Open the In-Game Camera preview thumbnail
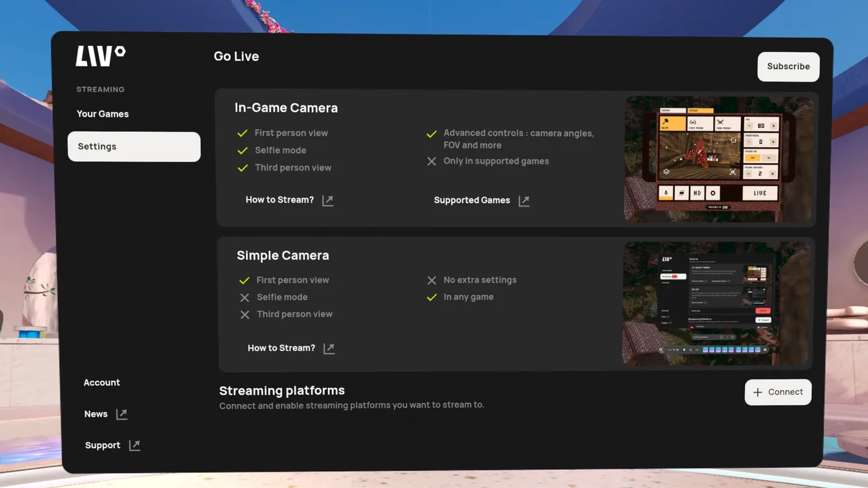 point(718,158)
